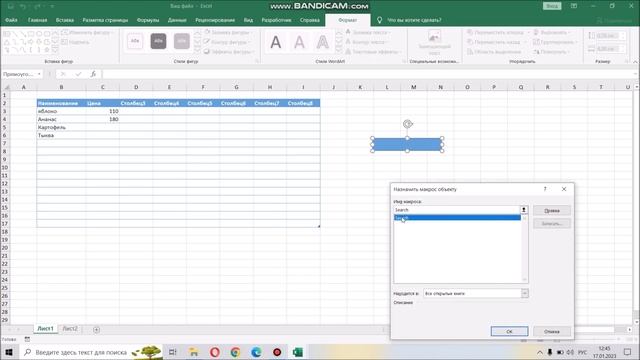Open the Name Box dropdown arrow
This screenshot has width=640, height=360.
39,74
